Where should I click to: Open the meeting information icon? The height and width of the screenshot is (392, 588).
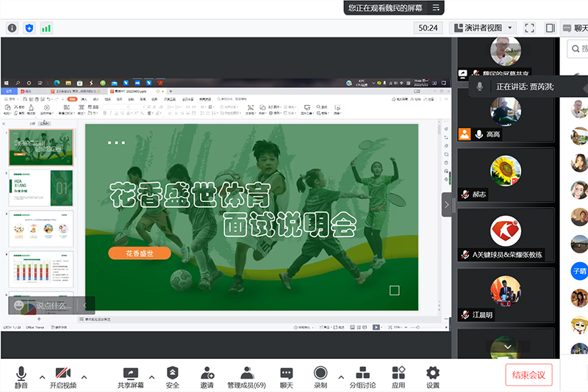pyautogui.click(x=12, y=28)
